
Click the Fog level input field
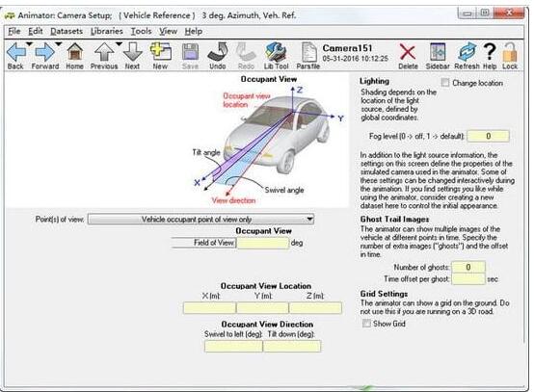(488, 136)
